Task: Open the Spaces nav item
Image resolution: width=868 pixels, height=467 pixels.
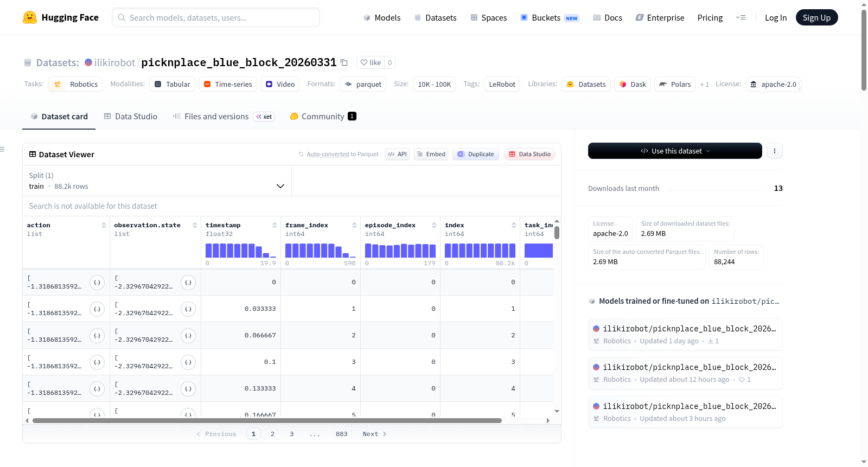Action: click(x=489, y=17)
